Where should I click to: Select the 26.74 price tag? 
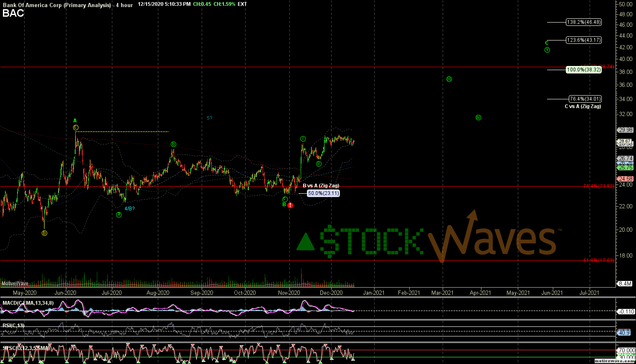[626, 159]
